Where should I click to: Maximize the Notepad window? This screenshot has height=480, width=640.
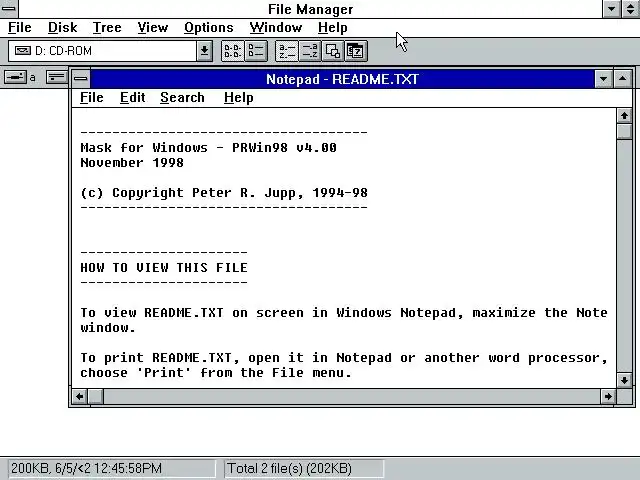[x=622, y=79]
